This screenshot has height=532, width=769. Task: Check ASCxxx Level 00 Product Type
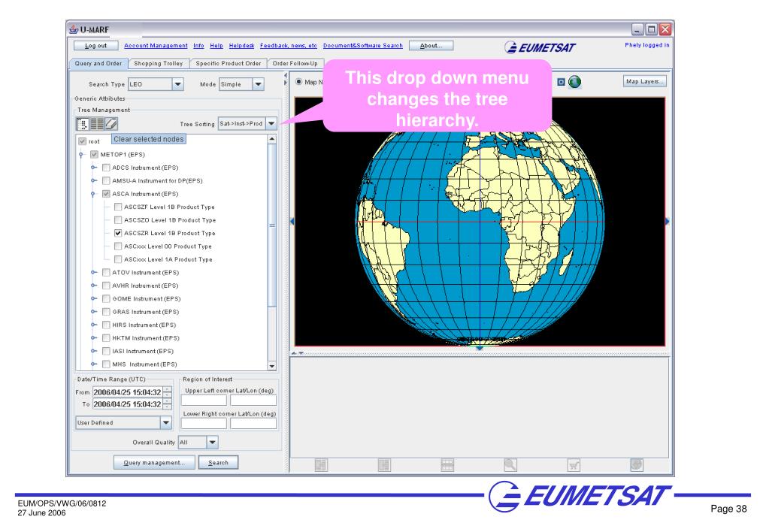coord(118,246)
